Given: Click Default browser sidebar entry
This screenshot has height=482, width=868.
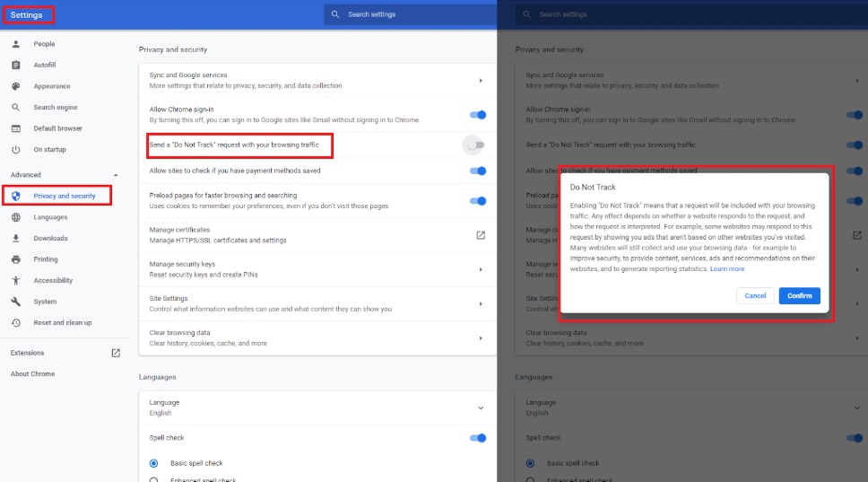Looking at the screenshot, I should (57, 128).
